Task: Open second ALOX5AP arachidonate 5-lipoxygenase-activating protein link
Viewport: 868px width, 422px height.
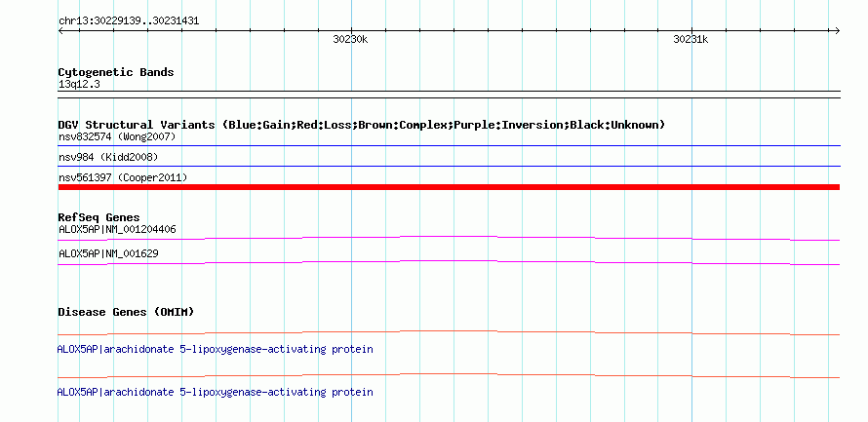Action: tap(215, 392)
